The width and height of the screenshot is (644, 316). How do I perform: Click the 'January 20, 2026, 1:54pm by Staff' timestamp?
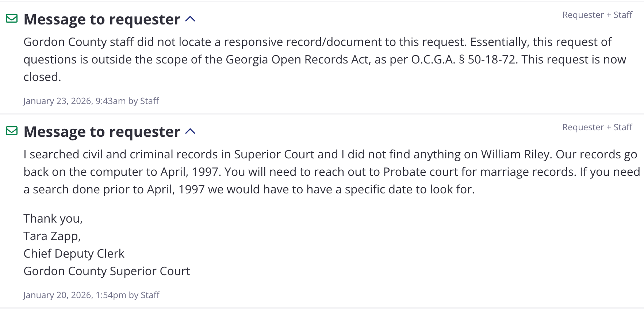click(91, 295)
